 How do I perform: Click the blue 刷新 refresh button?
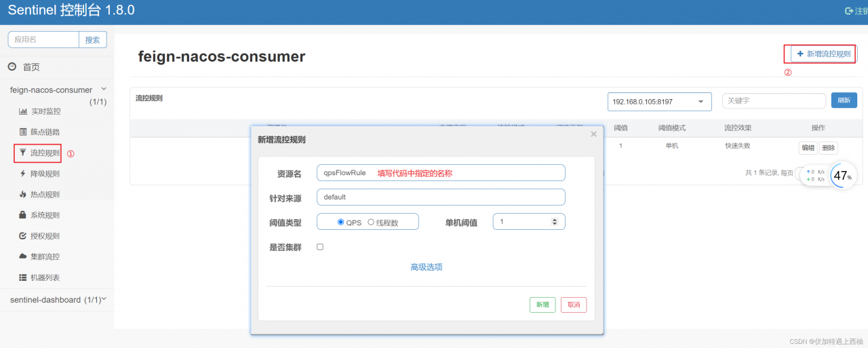pyautogui.click(x=844, y=100)
